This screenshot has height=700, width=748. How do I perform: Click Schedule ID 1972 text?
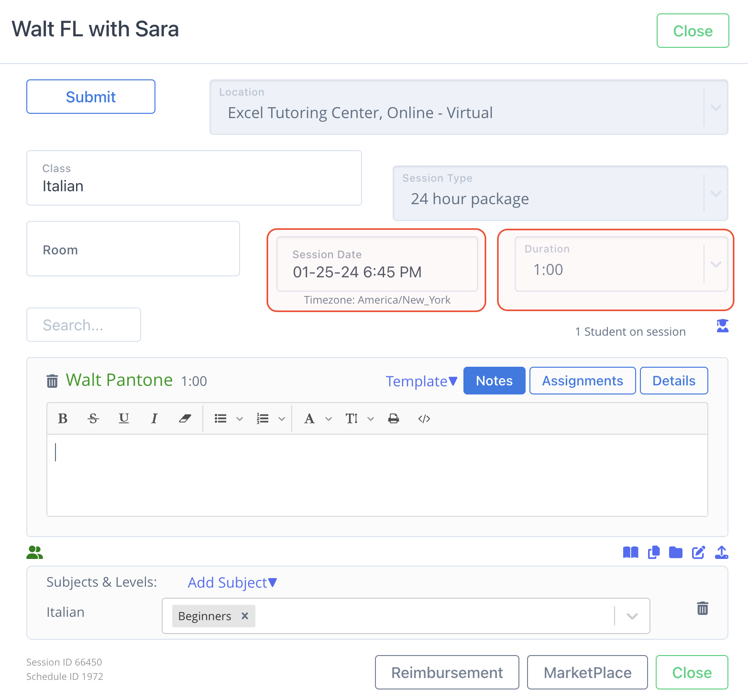click(x=65, y=677)
